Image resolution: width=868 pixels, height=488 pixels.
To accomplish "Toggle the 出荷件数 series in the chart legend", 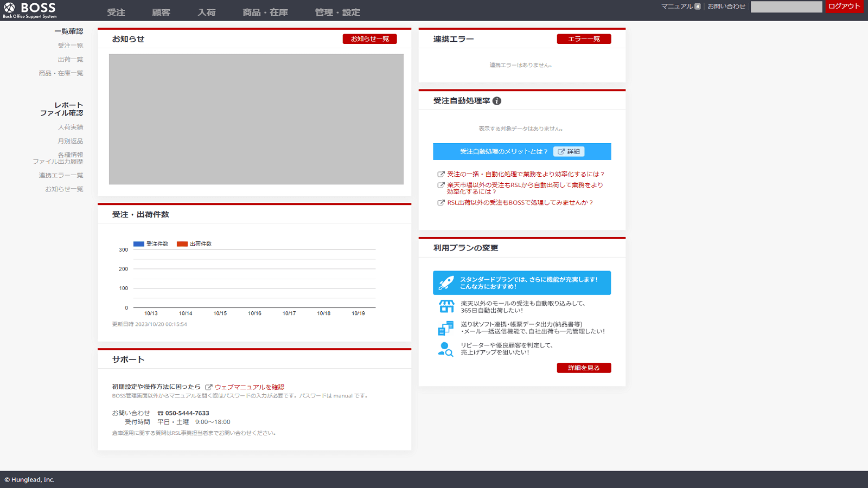I will tap(195, 244).
